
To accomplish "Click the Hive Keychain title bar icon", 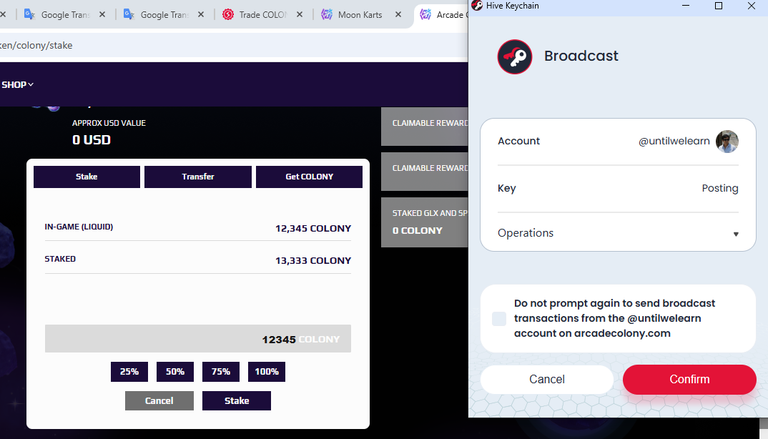I will 477,5.
